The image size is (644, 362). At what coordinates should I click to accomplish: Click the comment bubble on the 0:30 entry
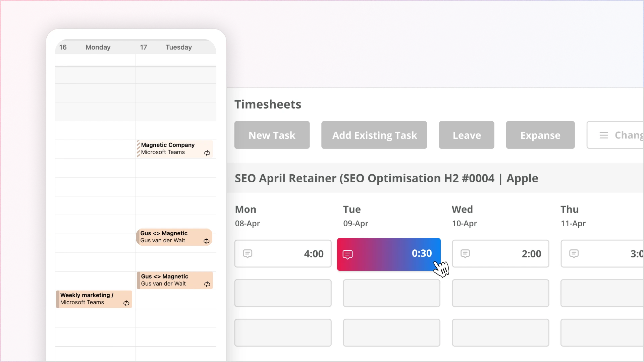[x=348, y=254]
